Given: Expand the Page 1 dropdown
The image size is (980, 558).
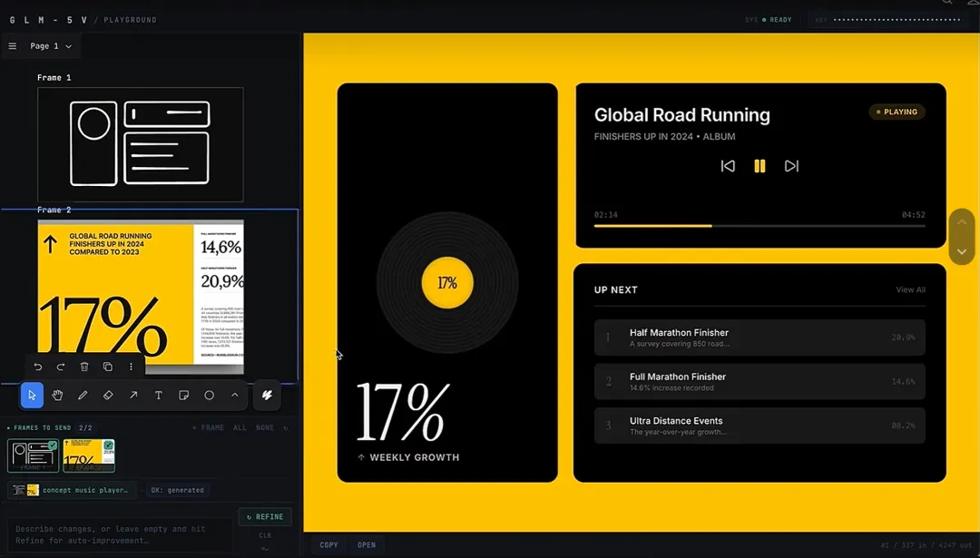Looking at the screenshot, I should pyautogui.click(x=51, y=46).
